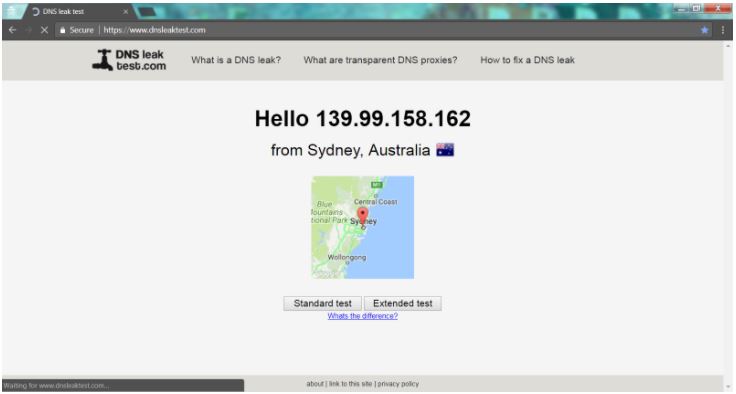Image resolution: width=736 pixels, height=394 pixels.
Task: Open 'What are transparent DNS proxies?' page
Action: tap(380, 60)
